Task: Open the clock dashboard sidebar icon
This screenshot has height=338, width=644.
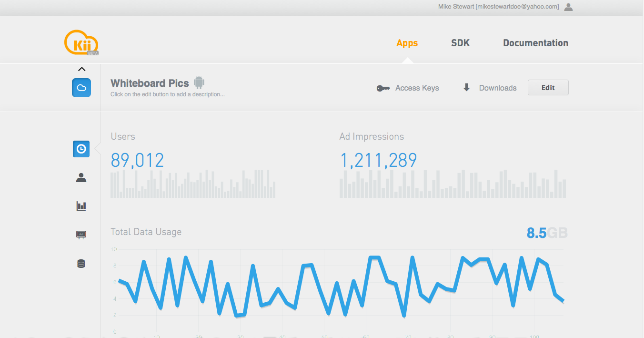Action: 81,149
